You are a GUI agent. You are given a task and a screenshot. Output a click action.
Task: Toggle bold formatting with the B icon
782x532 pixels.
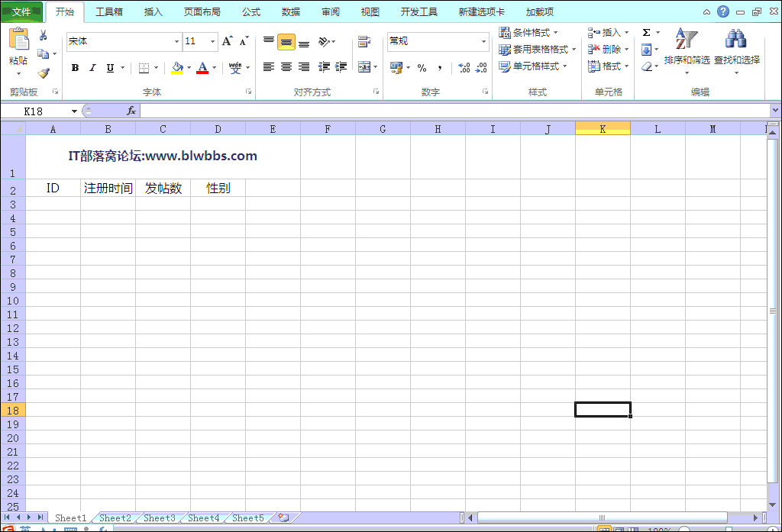(74, 68)
